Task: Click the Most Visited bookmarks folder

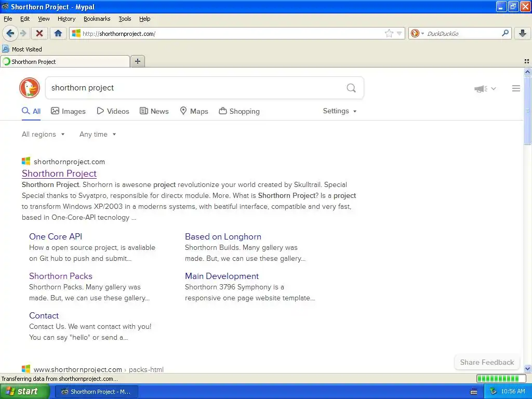Action: point(22,49)
